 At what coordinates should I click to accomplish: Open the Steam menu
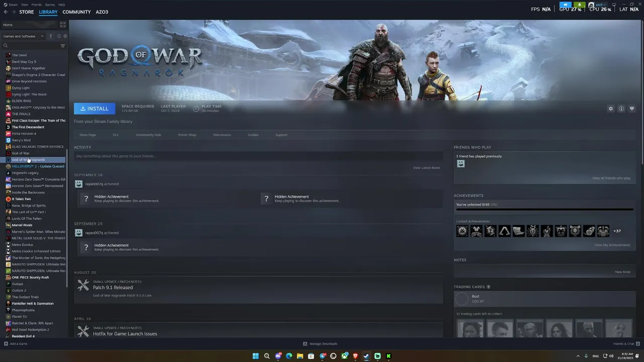click(x=13, y=5)
